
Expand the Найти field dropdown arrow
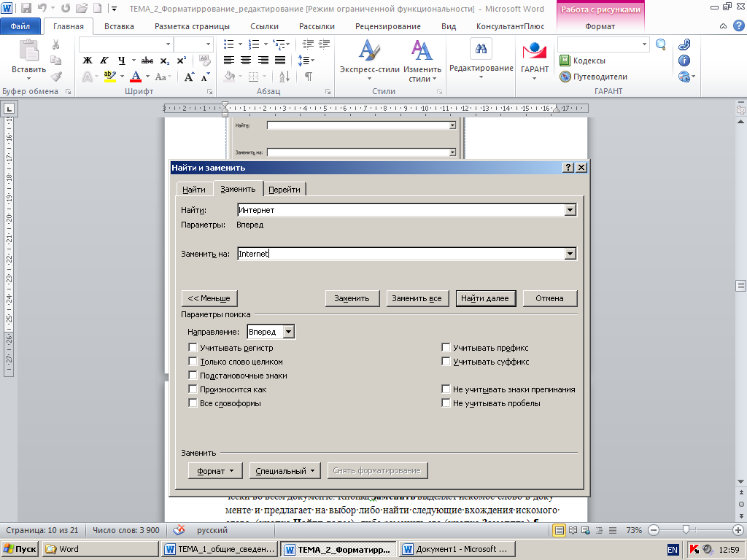[570, 210]
